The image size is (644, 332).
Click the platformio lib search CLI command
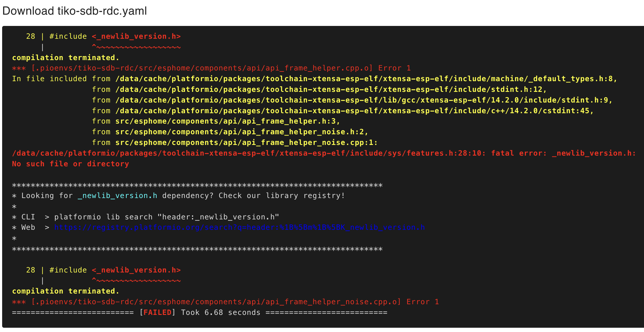click(166, 217)
